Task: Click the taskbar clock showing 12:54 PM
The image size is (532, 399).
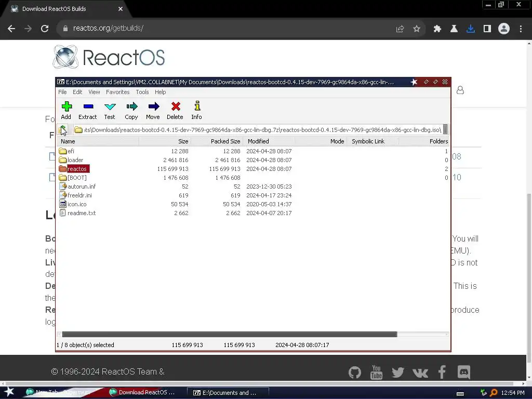Action: point(513,393)
